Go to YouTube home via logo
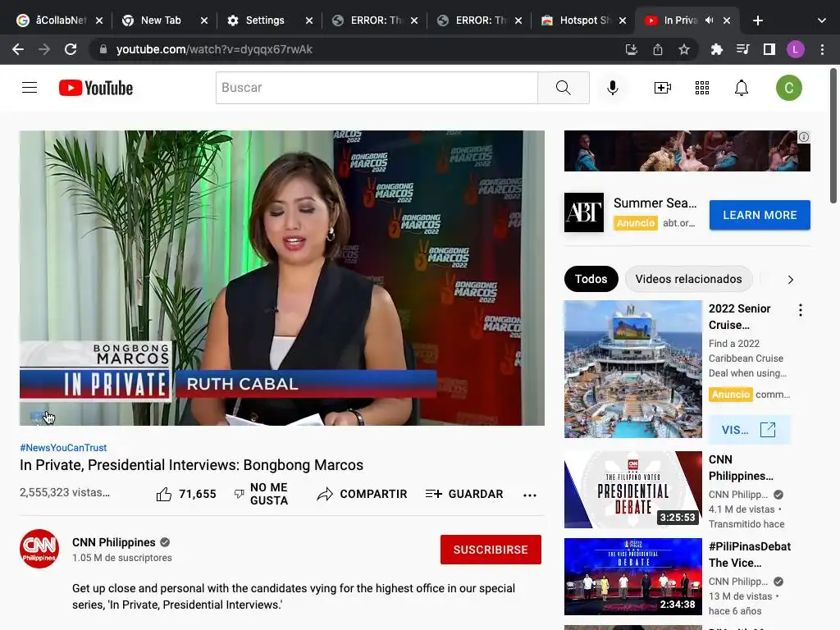The height and width of the screenshot is (630, 840). point(96,88)
